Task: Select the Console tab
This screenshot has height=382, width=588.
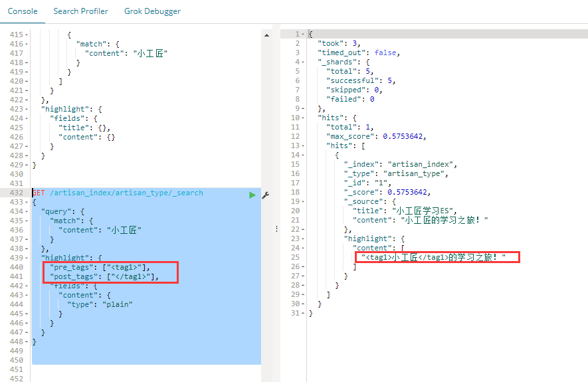Action: 23,11
